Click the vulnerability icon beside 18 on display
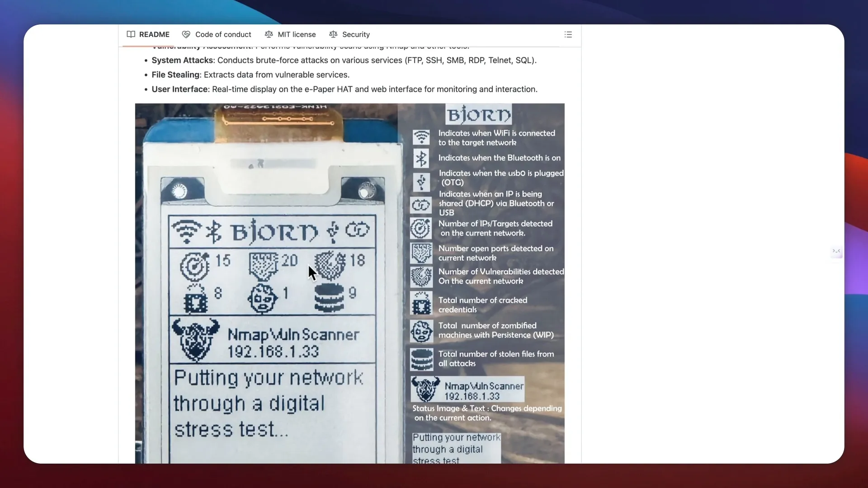Screen dimensions: 868x488 pos(330,266)
